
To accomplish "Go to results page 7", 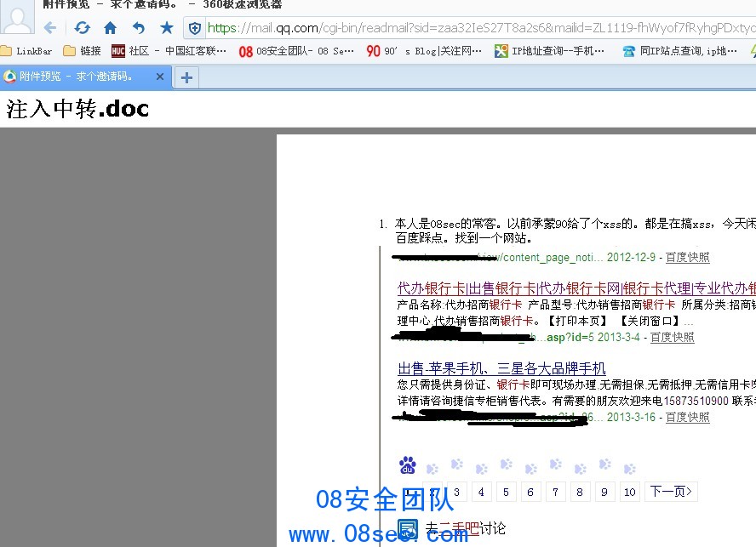I will click(555, 492).
